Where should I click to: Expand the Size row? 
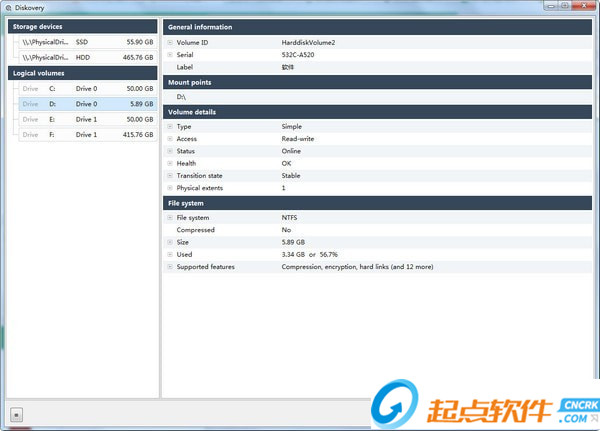click(x=170, y=242)
